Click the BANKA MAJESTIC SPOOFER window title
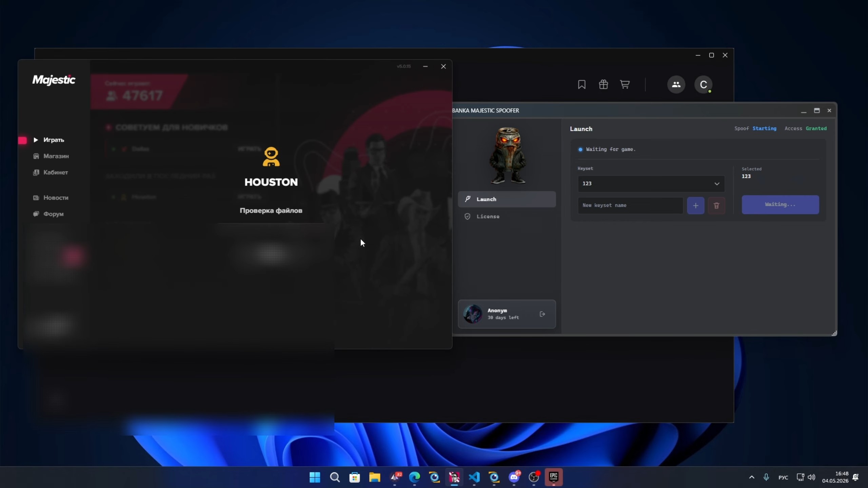868x488 pixels. (x=486, y=110)
